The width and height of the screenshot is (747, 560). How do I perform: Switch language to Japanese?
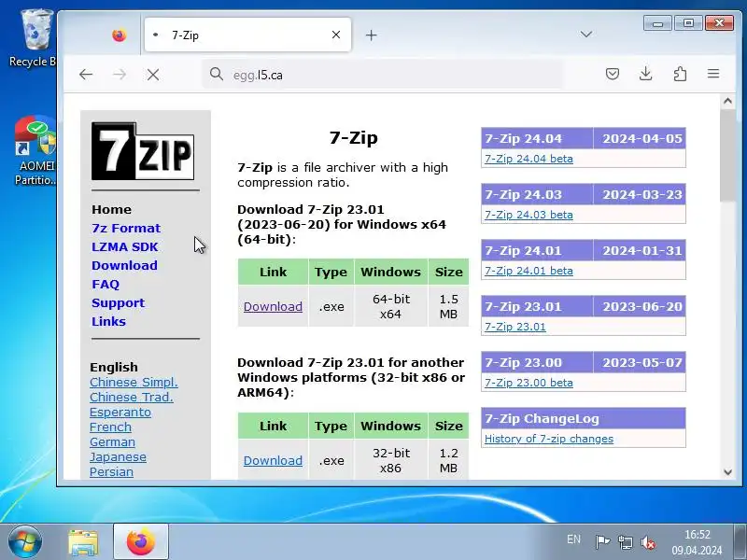[x=118, y=456]
